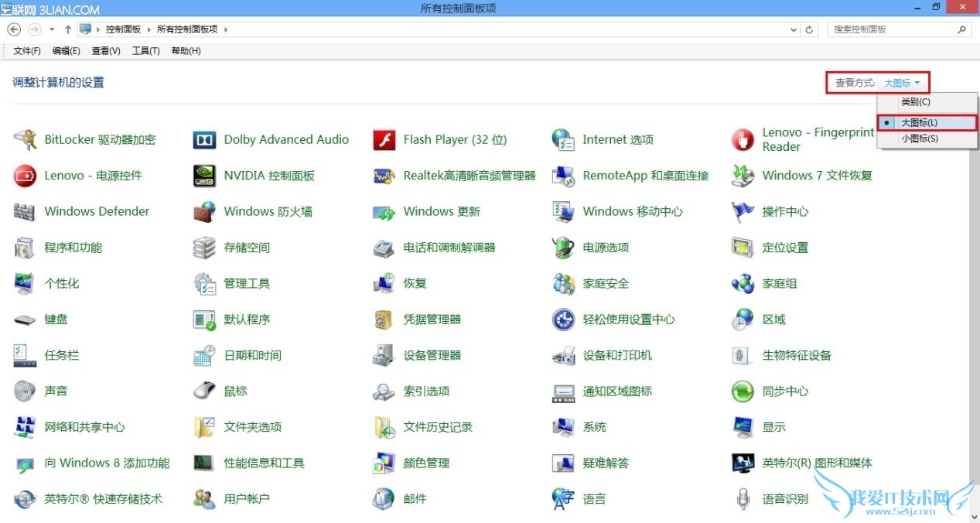Select the 小图标(S) view option
980x523 pixels.
point(927,138)
